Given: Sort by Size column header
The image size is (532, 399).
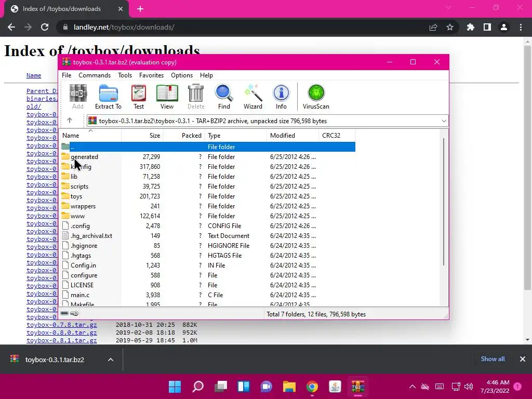Looking at the screenshot, I should click(142, 136).
